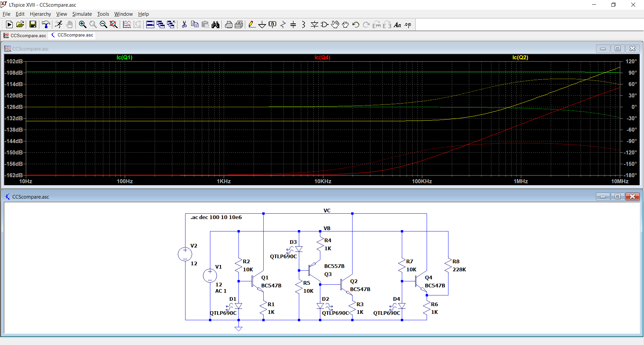Image resolution: width=644 pixels, height=345 pixels.
Task: Pick the Inductor placement tool
Action: pos(304,24)
